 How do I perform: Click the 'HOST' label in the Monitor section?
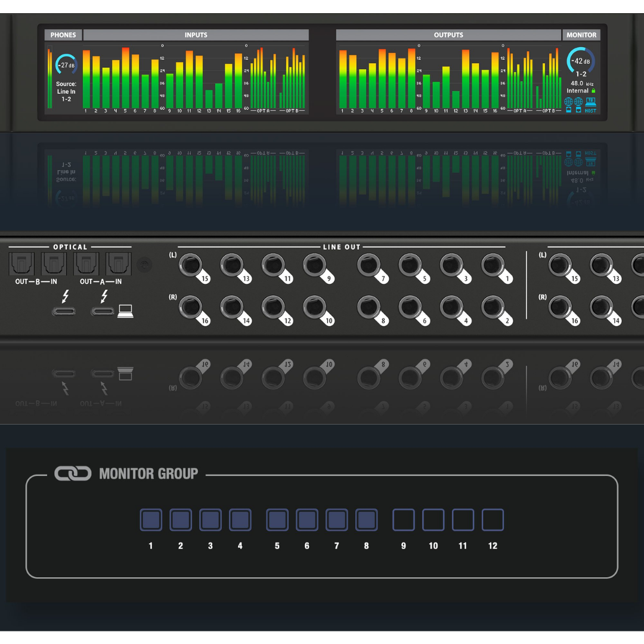click(x=590, y=111)
